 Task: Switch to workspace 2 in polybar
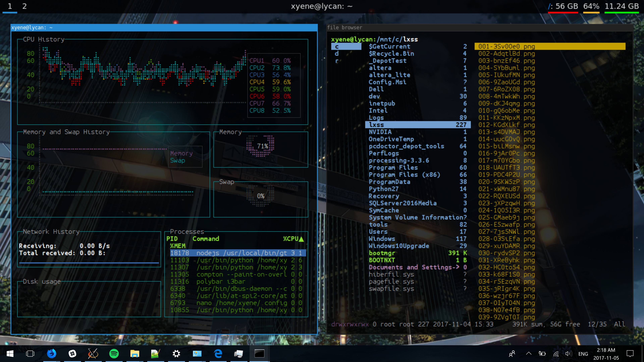[24, 6]
